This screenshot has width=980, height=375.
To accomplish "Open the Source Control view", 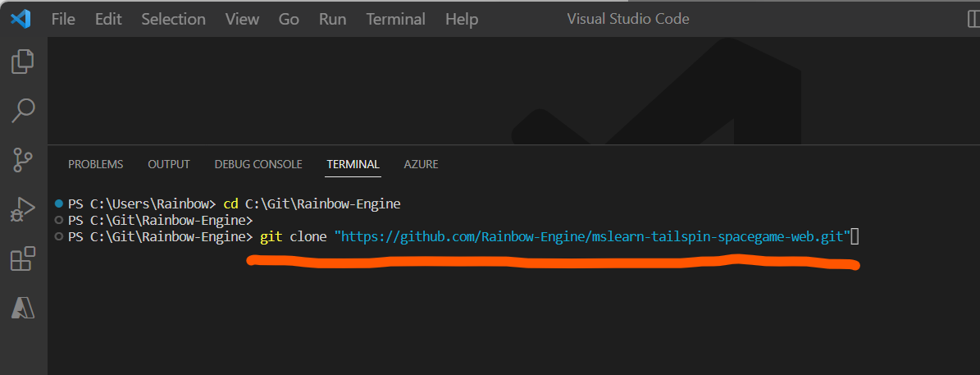I will (22, 160).
